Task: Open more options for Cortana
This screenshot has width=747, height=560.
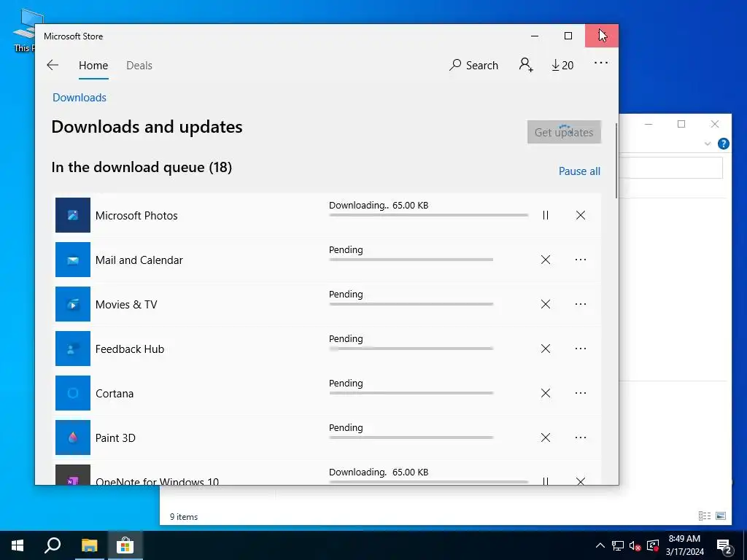Action: pyautogui.click(x=580, y=393)
